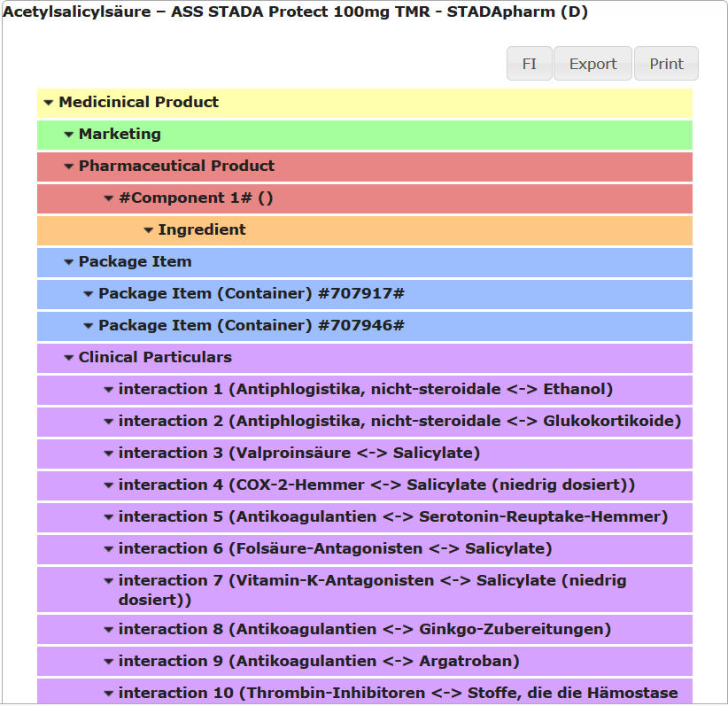Open interaction 6 Folsäure-Antagonisten row text

[335, 548]
